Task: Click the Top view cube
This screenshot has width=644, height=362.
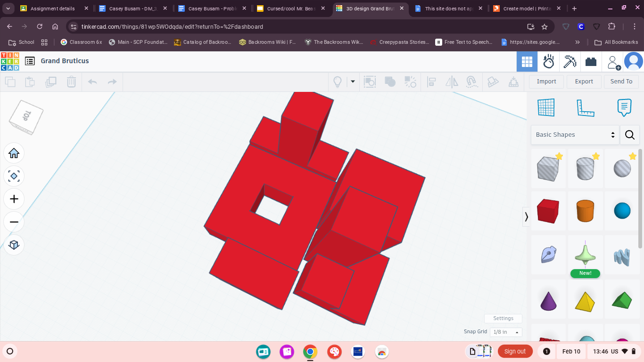Action: tap(26, 116)
